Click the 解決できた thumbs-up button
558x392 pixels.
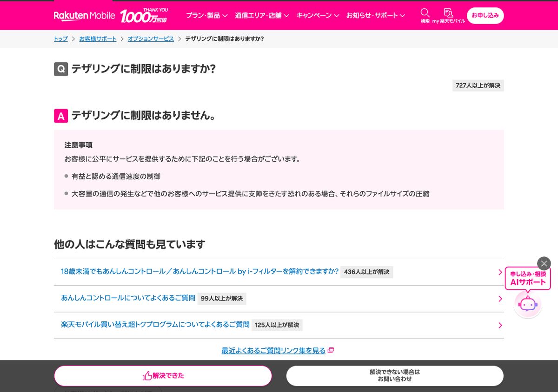163,376
